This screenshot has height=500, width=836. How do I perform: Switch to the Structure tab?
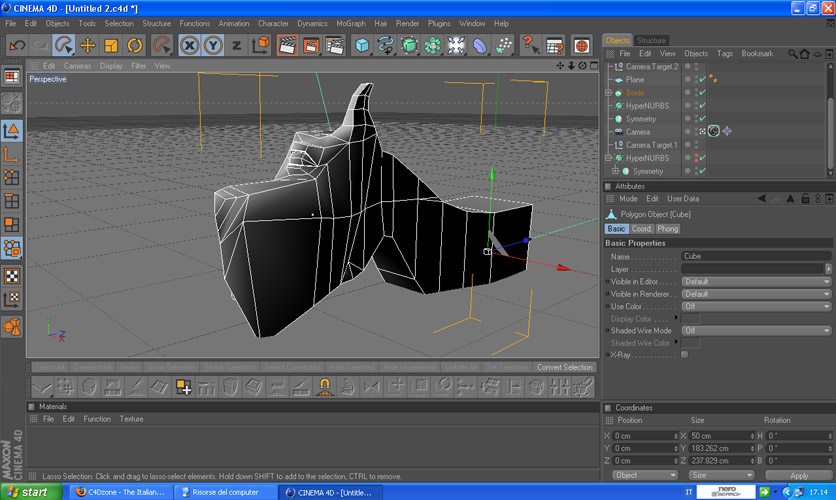click(651, 41)
